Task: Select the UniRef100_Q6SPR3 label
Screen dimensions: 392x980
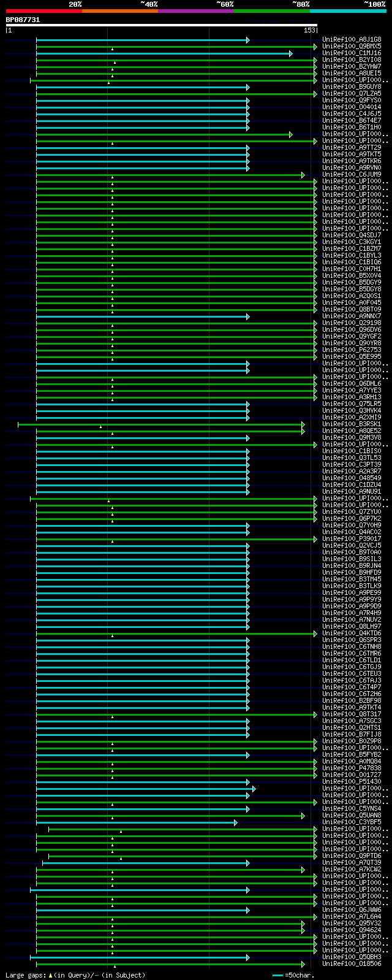Action: tap(352, 640)
